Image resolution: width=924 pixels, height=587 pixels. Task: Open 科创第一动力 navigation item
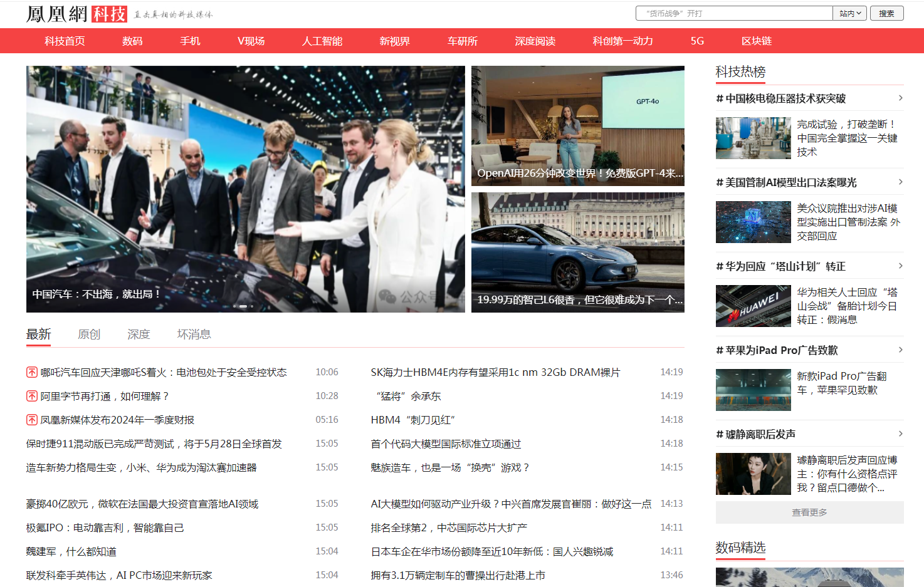tap(623, 41)
